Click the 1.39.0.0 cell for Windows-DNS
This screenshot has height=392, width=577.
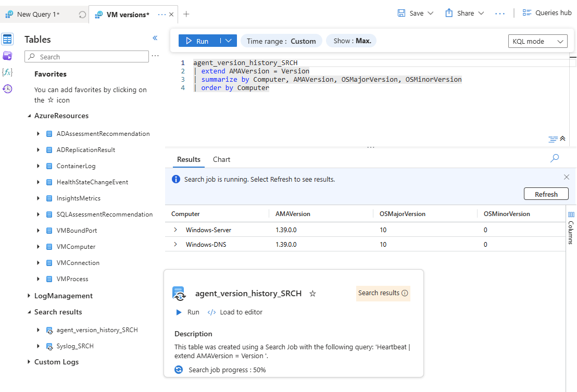286,244
